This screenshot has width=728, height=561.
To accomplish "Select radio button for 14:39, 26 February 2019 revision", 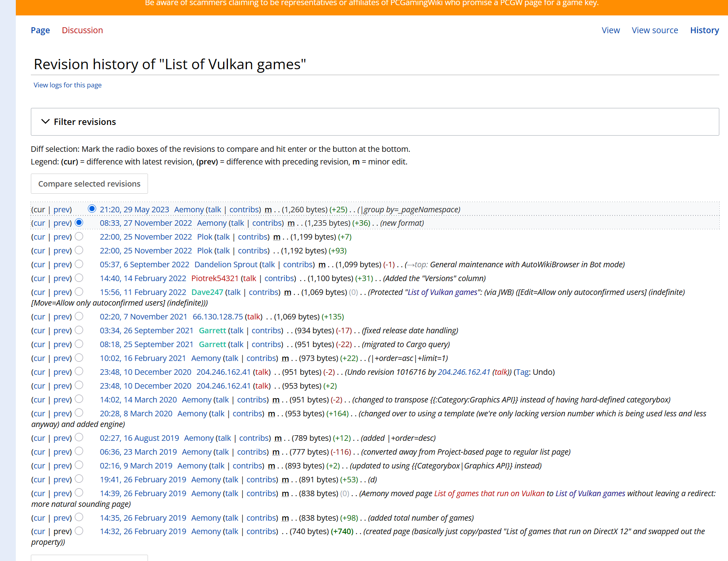I will [79, 493].
